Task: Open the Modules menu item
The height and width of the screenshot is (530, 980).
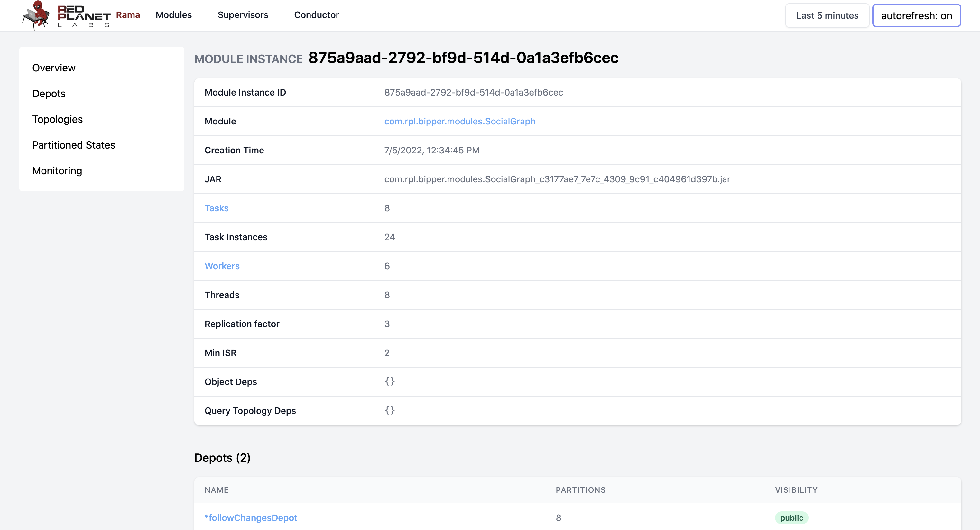Action: click(x=173, y=15)
